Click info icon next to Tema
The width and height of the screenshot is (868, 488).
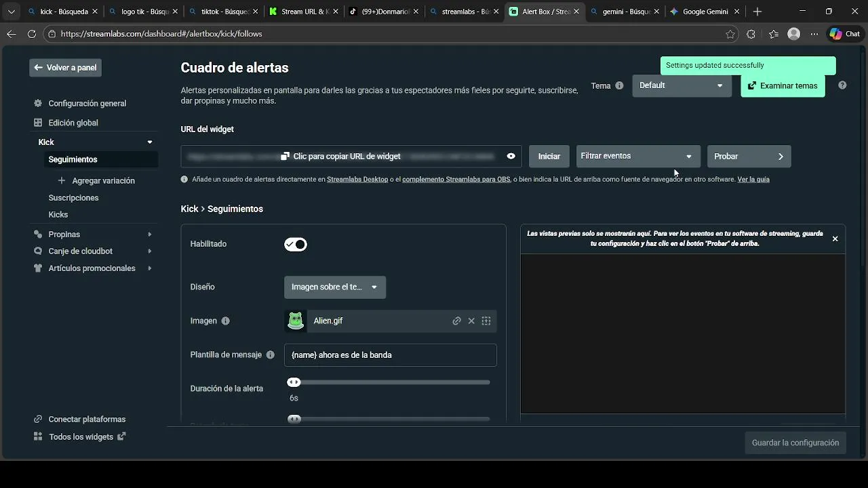pos(619,86)
